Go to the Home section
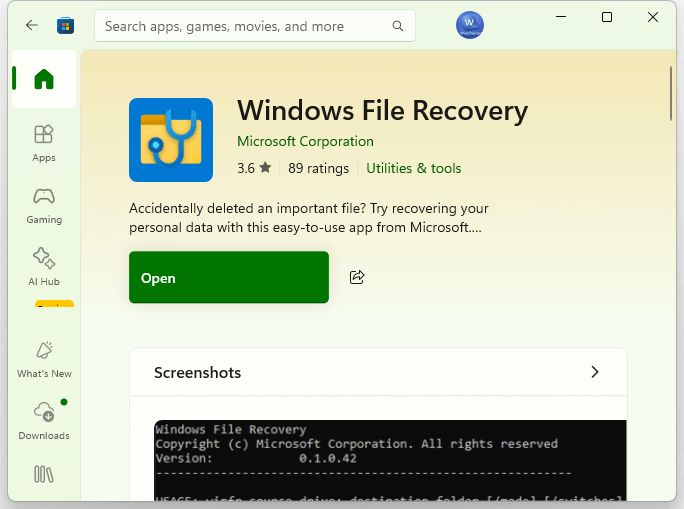Screen dimensions: 684x509 click(x=44, y=79)
